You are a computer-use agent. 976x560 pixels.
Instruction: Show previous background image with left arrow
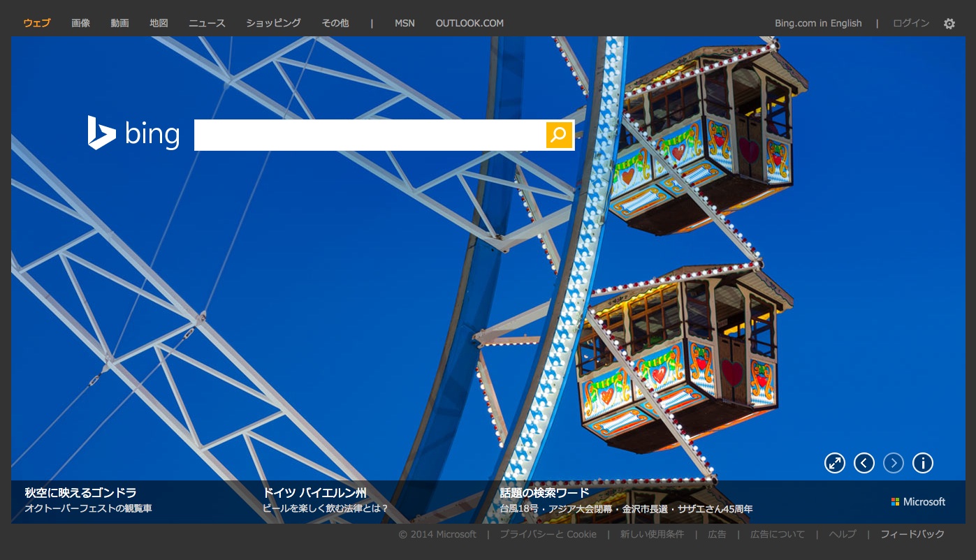point(864,463)
